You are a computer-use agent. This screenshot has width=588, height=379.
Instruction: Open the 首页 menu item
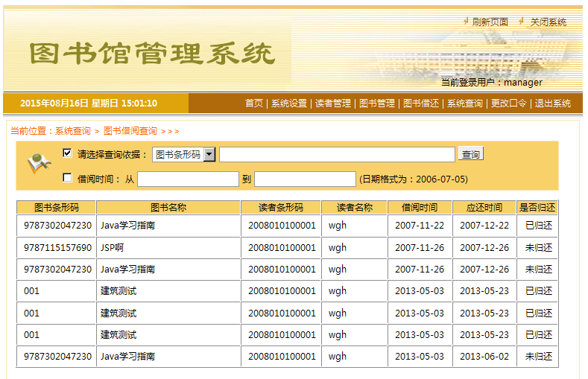pos(254,103)
